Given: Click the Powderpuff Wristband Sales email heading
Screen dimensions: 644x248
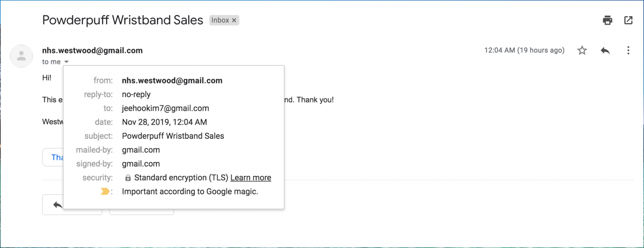Looking at the screenshot, I should [123, 20].
